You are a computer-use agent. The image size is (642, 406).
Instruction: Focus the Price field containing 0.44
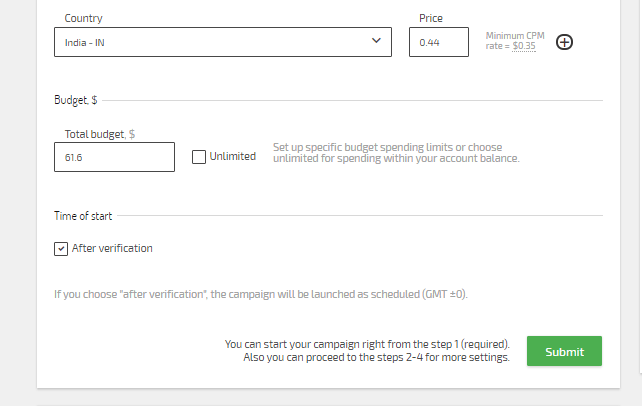coord(439,42)
